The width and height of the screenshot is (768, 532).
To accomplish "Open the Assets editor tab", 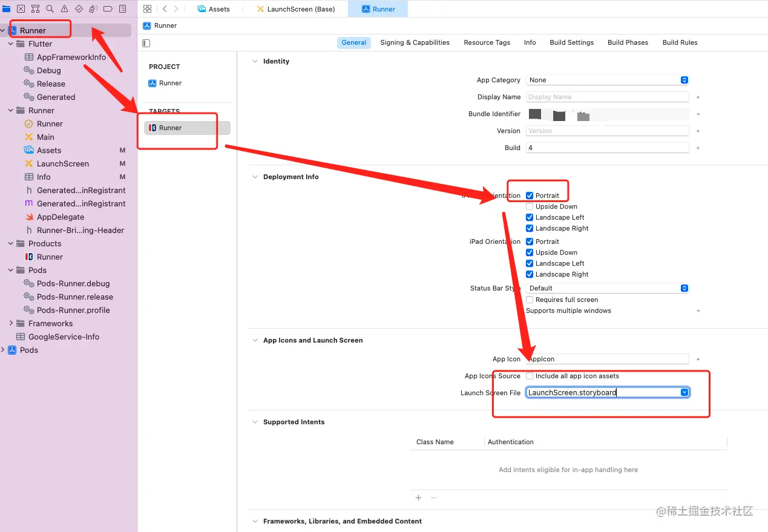I will pyautogui.click(x=214, y=9).
